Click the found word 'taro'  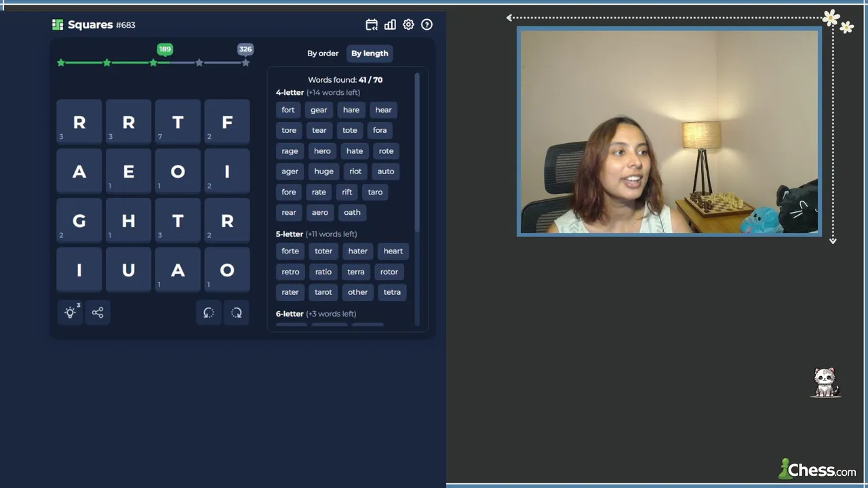(375, 192)
